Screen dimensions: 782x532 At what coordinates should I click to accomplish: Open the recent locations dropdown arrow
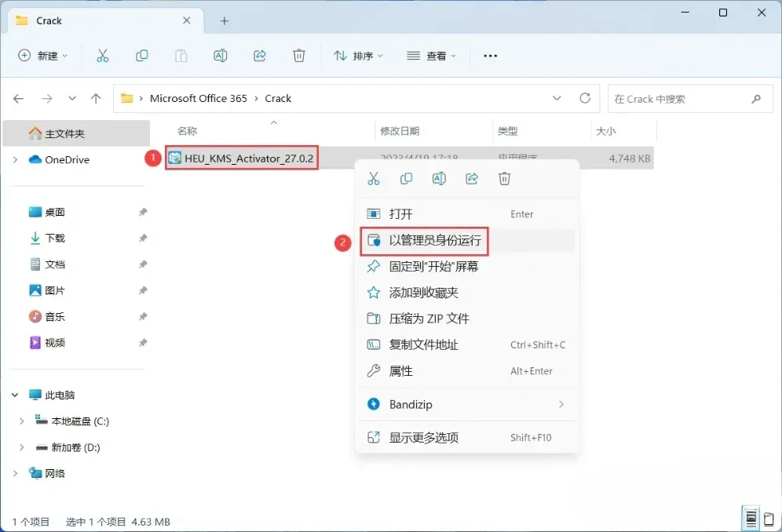(72, 99)
